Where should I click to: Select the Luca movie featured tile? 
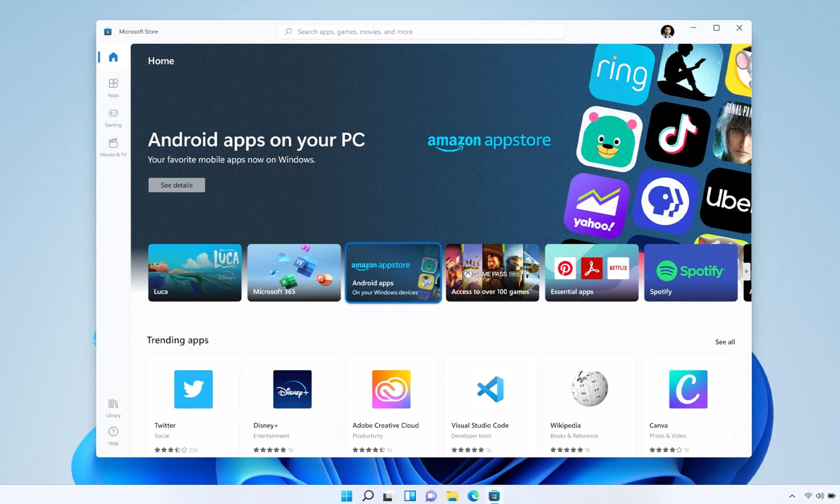tap(194, 273)
